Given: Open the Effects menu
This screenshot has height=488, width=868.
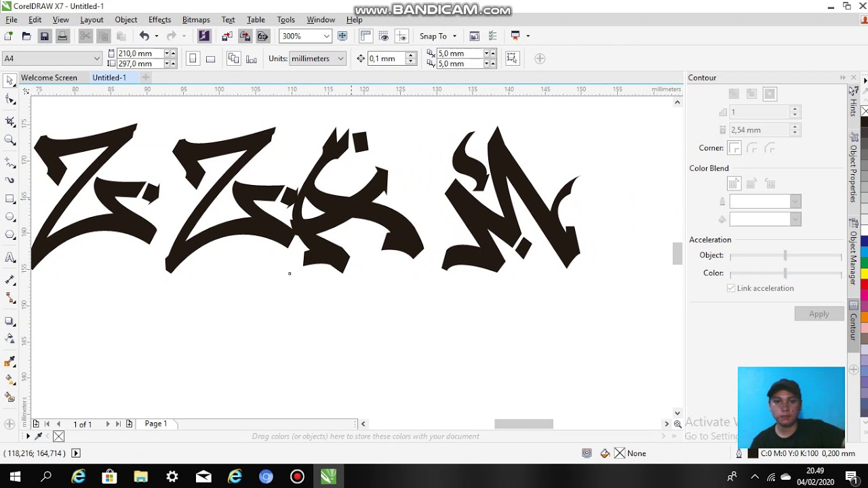Looking at the screenshot, I should pyautogui.click(x=159, y=20).
